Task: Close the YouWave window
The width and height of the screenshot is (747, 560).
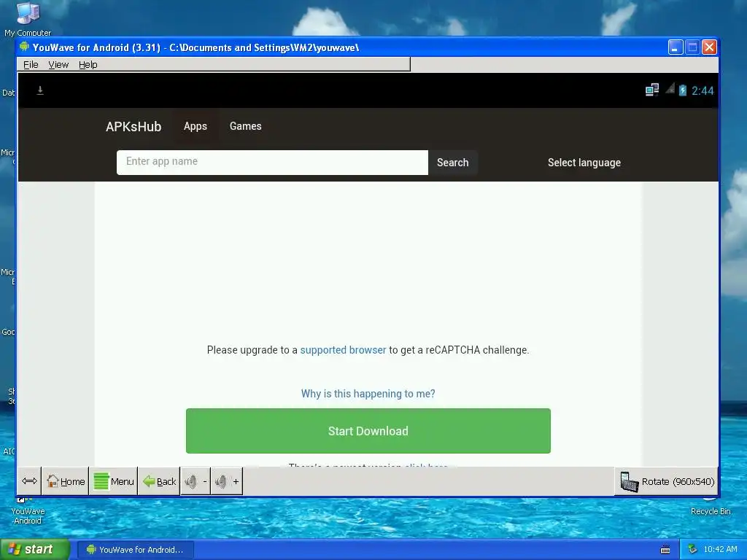Action: 709,47
